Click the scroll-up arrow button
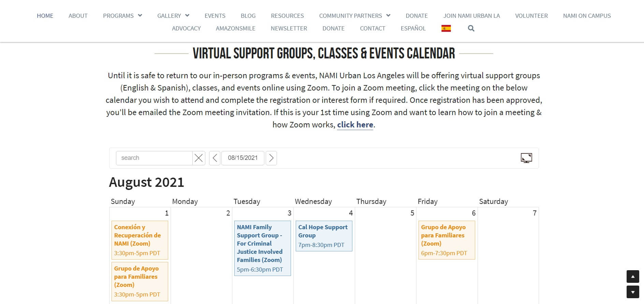644x304 pixels. [633, 276]
